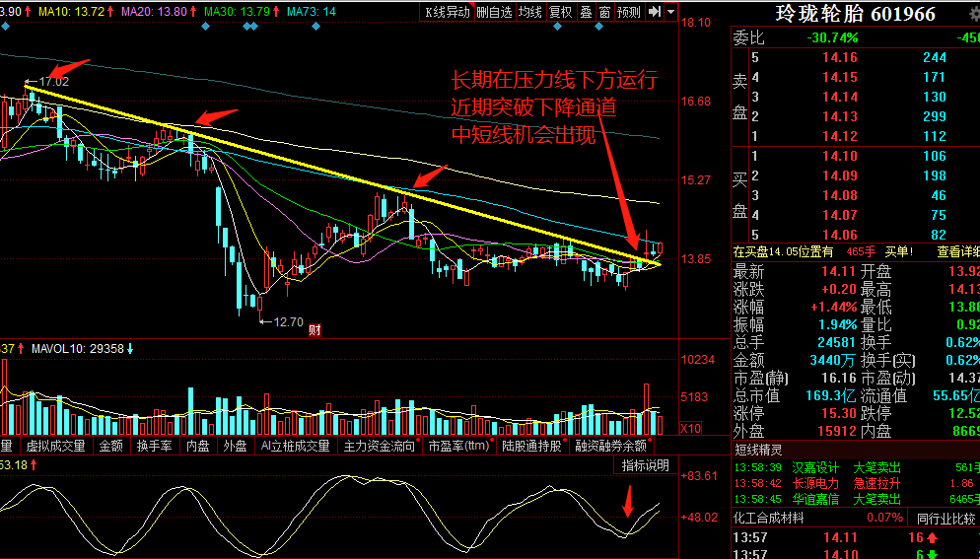Select the 换手率 indicator tab
The width and height of the screenshot is (980, 559).
click(x=156, y=446)
